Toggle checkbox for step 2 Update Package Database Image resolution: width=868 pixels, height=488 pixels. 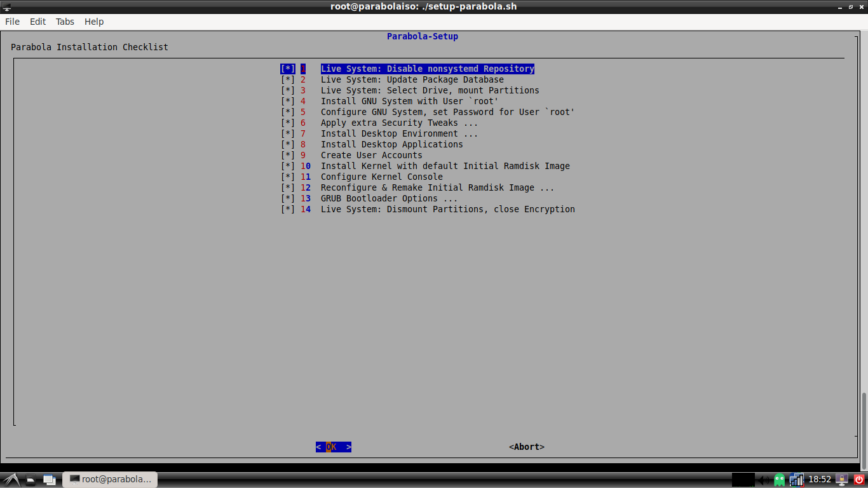pyautogui.click(x=288, y=79)
